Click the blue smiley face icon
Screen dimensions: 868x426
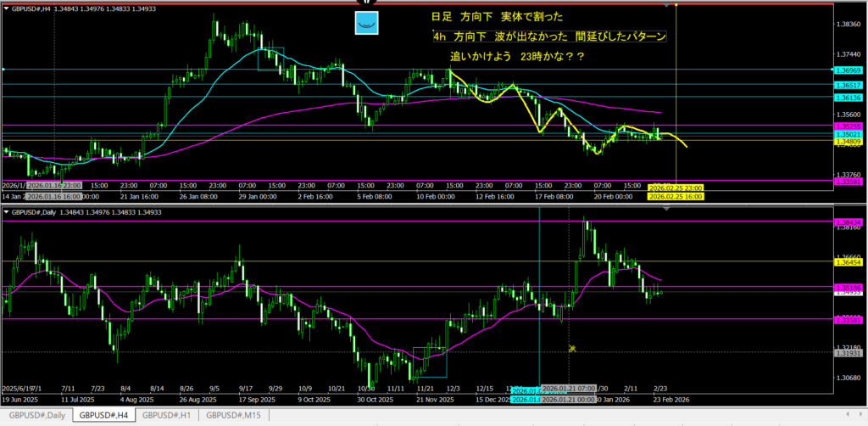(366, 24)
